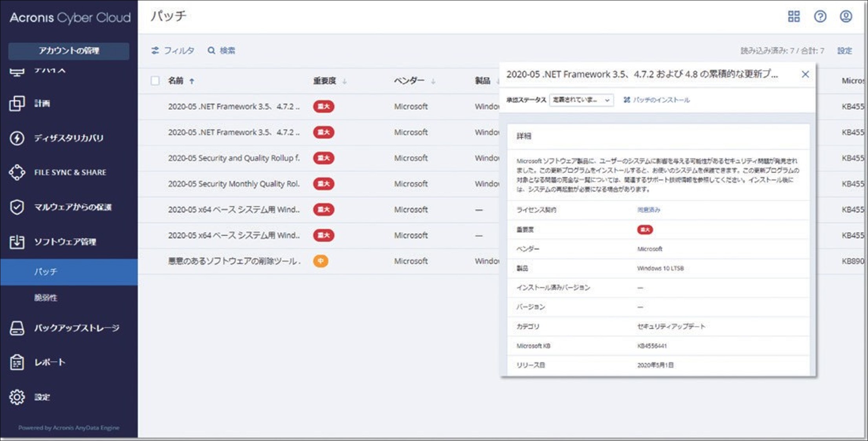Click ベンダー column header
This screenshot has width=868, height=441.
(x=409, y=81)
